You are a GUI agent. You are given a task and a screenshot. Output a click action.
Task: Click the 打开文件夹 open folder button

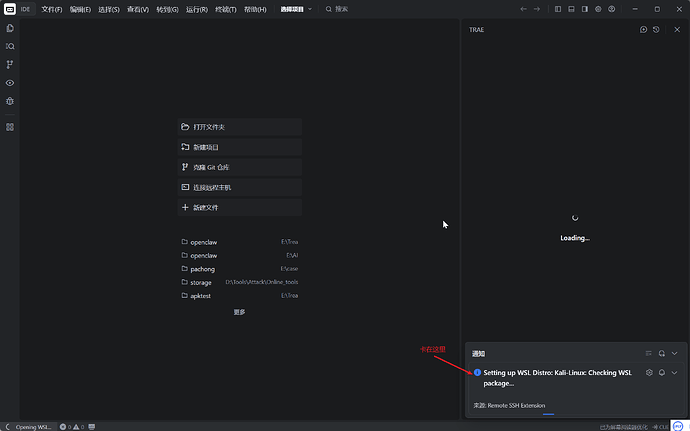[x=239, y=127]
